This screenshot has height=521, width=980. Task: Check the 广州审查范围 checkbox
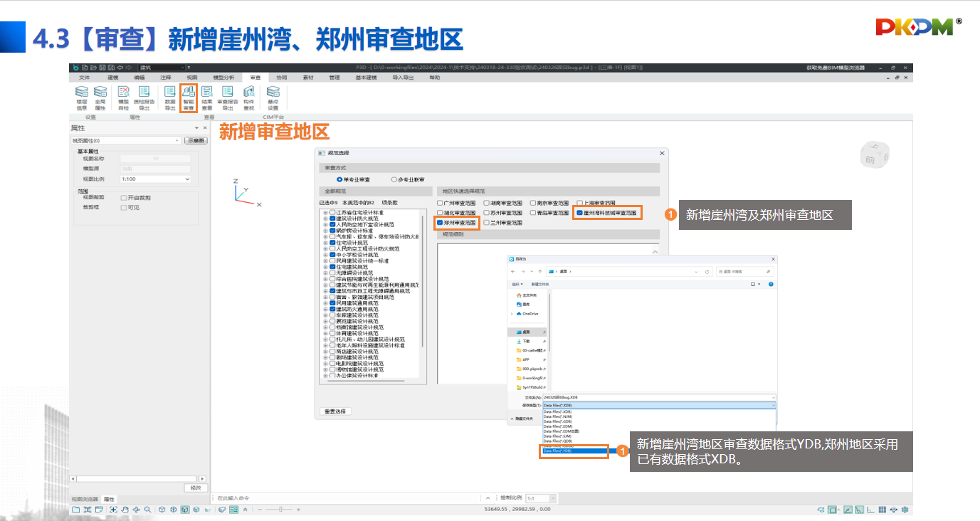coord(441,203)
